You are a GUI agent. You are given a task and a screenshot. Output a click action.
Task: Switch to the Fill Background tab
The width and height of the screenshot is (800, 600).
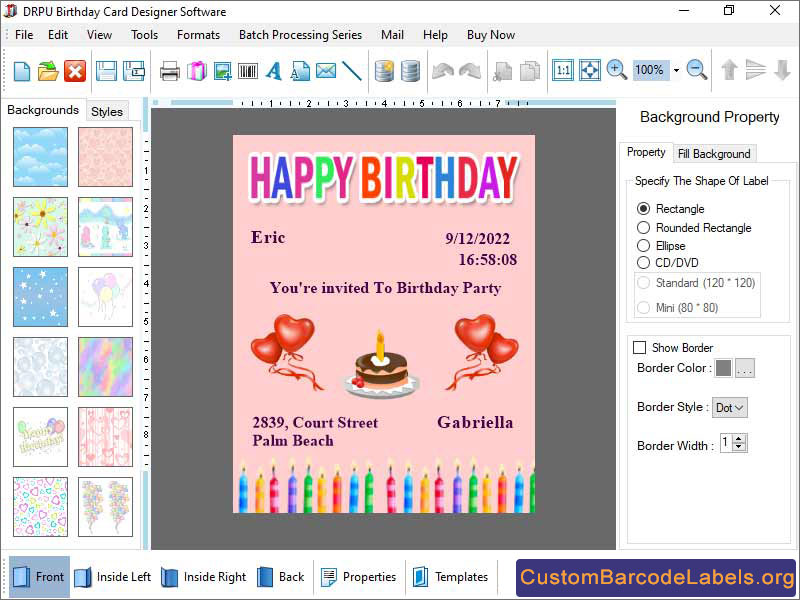[x=714, y=153]
